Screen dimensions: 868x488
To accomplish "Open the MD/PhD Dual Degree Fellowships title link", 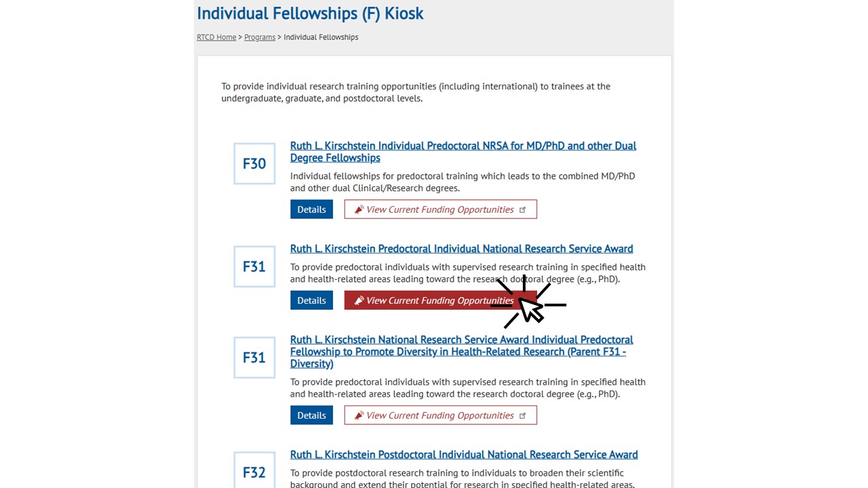I will pos(463,152).
